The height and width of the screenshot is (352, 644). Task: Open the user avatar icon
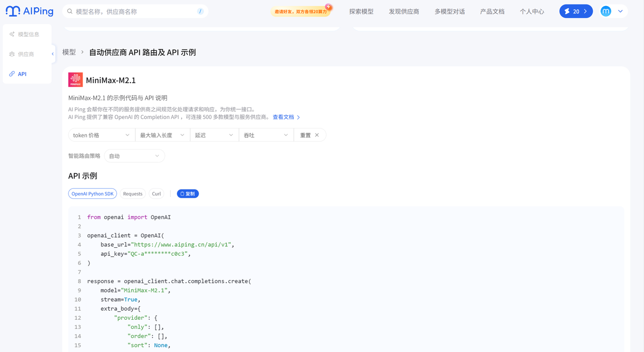[606, 11]
